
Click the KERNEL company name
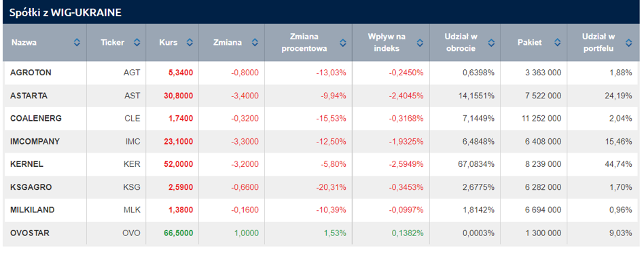pyautogui.click(x=26, y=164)
